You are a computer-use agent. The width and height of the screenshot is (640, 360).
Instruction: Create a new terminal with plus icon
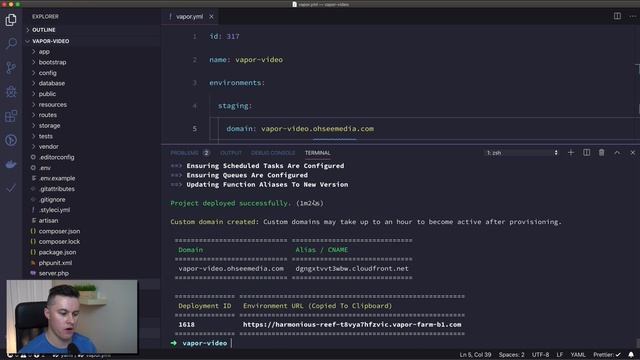[x=571, y=153]
